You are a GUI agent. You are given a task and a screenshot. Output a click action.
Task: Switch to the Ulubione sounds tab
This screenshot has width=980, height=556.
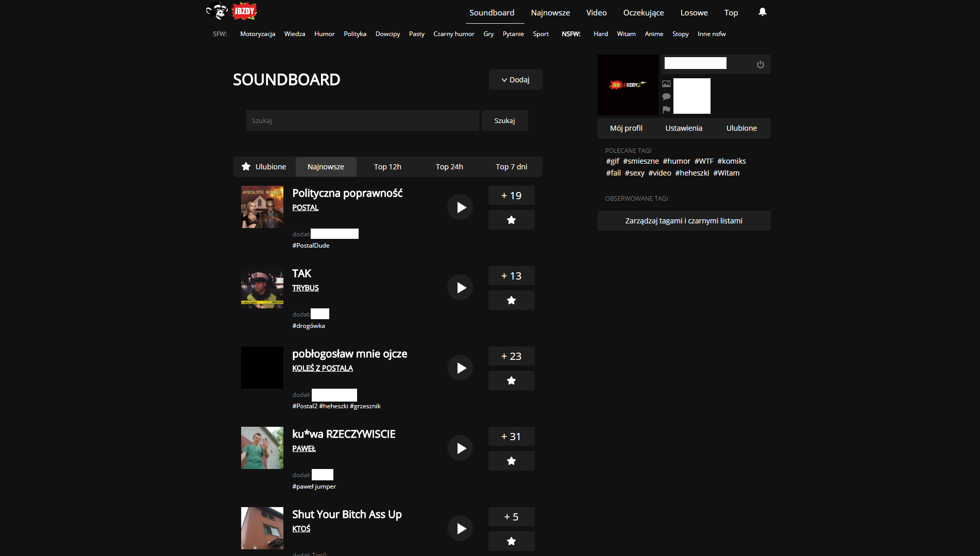click(264, 167)
